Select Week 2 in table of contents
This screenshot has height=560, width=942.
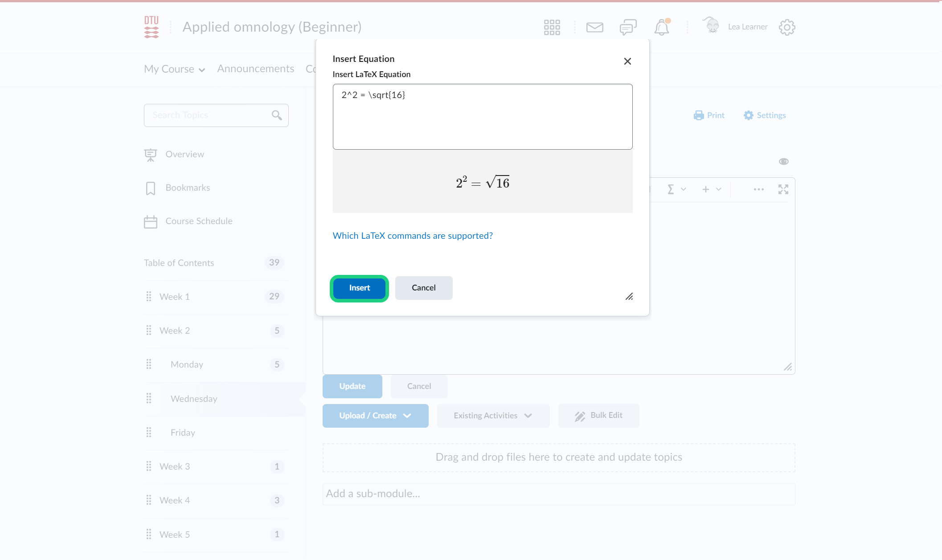point(175,331)
